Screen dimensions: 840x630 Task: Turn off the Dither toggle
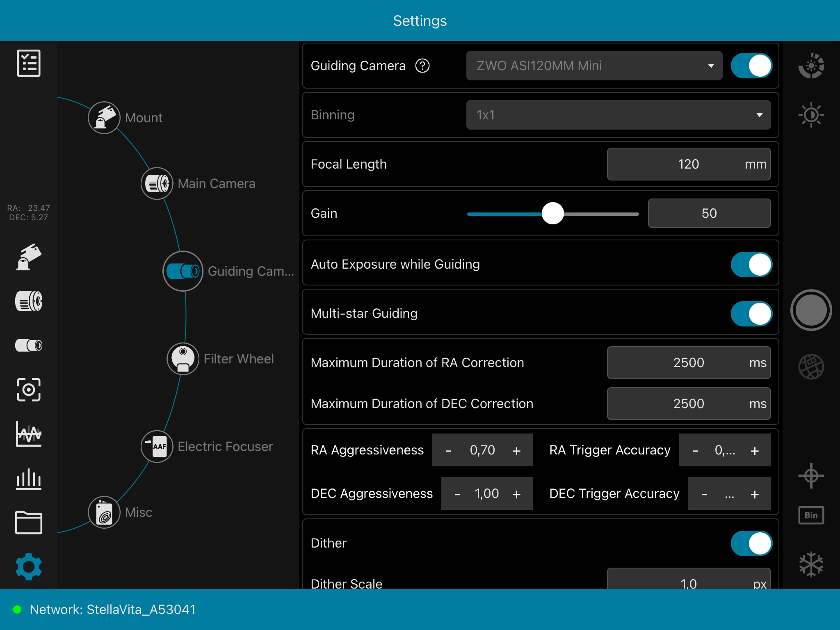pyautogui.click(x=751, y=543)
